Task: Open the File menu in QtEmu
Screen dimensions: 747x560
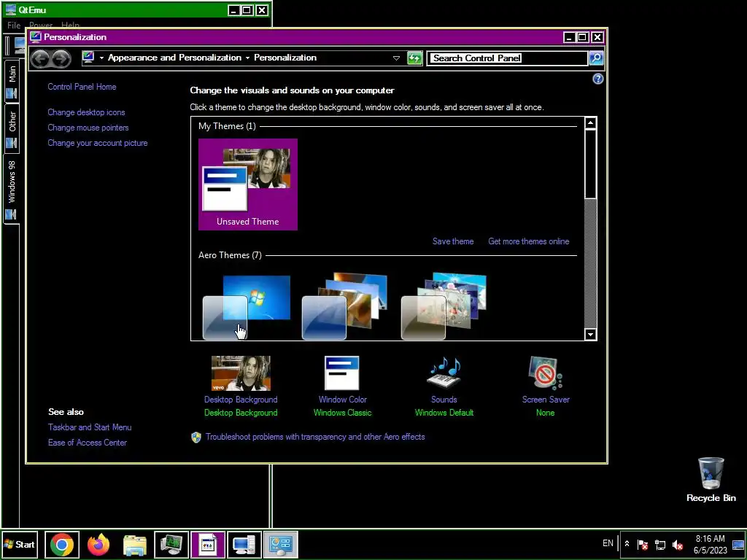Action: click(14, 26)
